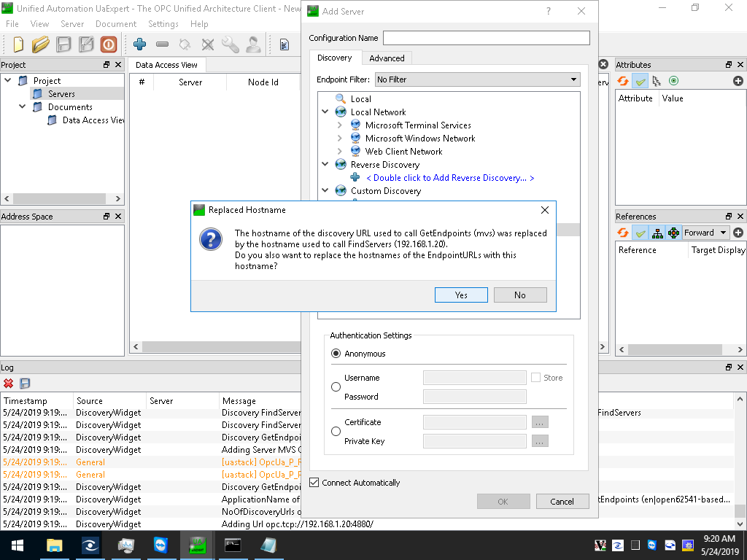Open the Document menu
Screen dimensions: 747x560
(116, 24)
